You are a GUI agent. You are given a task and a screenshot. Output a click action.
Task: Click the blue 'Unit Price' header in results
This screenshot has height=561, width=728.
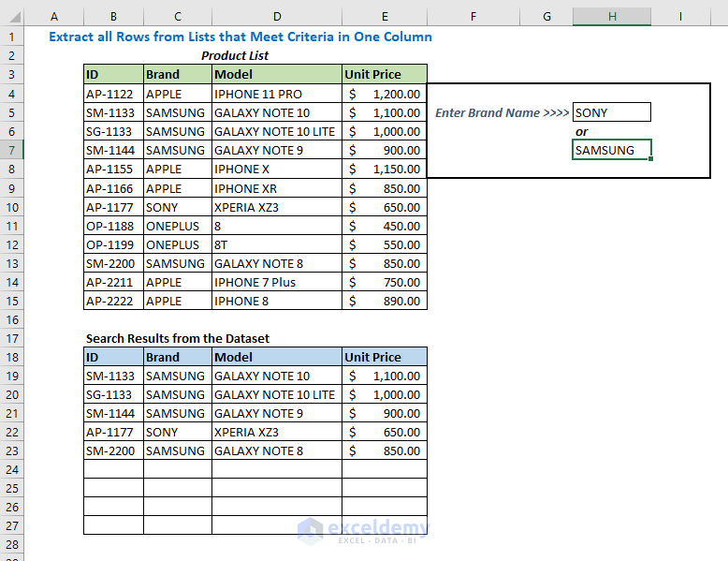[385, 357]
